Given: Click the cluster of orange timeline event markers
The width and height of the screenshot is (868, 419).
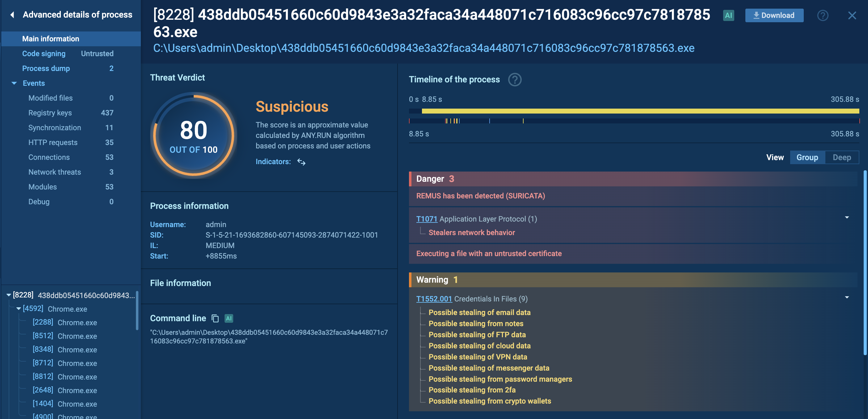Looking at the screenshot, I should [452, 121].
